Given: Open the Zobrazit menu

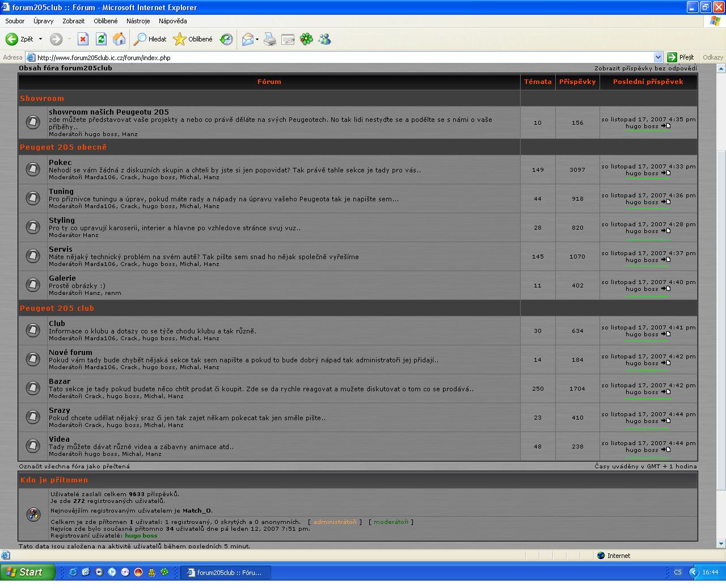Looking at the screenshot, I should (73, 21).
